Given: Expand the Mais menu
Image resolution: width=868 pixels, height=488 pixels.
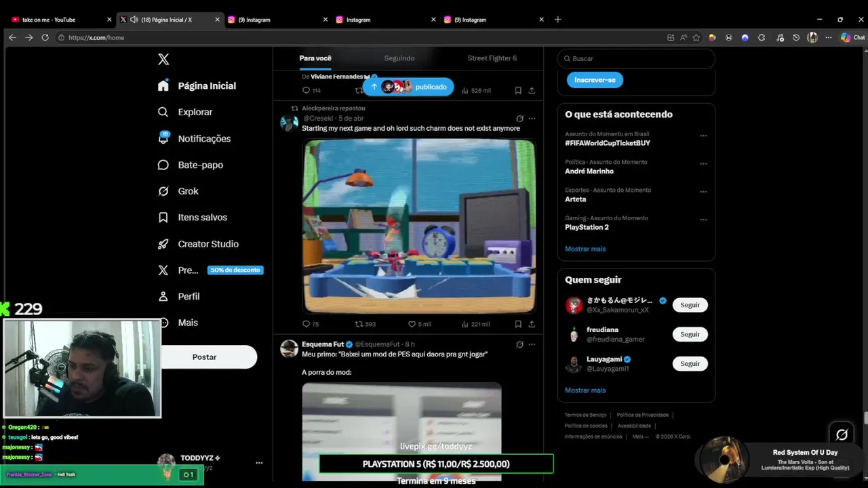Looking at the screenshot, I should point(178,323).
